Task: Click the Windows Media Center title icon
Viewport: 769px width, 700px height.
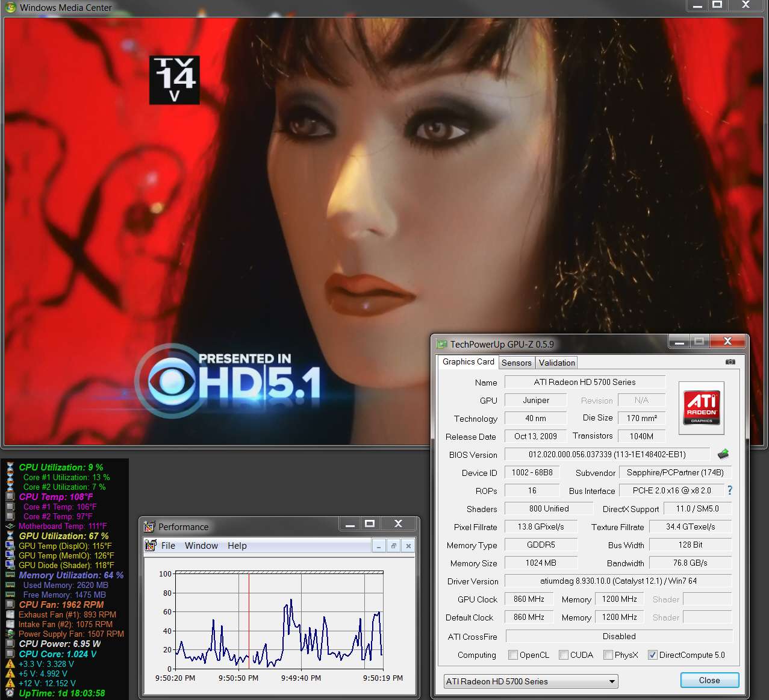Action: click(10, 7)
